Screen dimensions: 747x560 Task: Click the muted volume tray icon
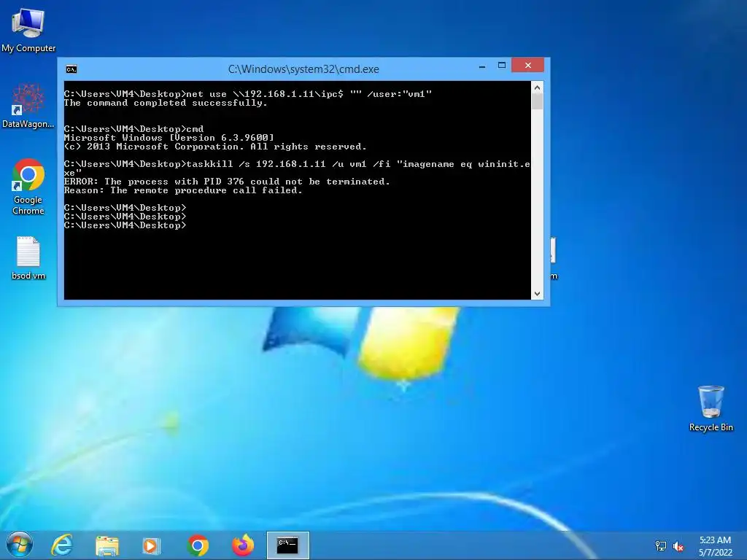tap(678, 546)
